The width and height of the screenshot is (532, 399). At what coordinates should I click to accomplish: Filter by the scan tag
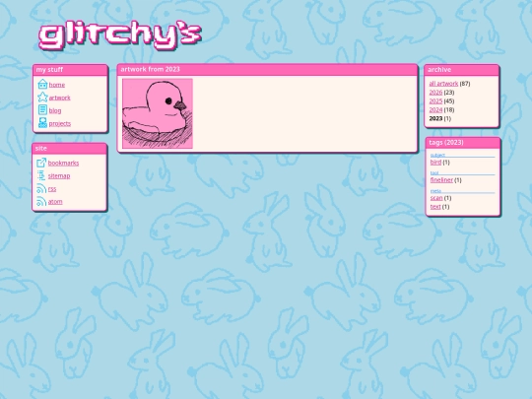pyautogui.click(x=436, y=198)
